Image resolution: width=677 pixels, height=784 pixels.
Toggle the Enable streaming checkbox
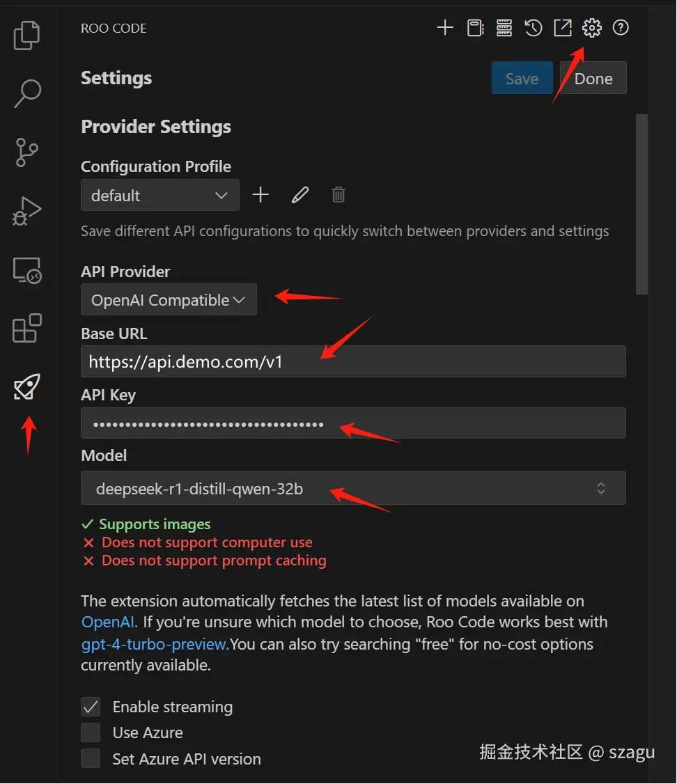(91, 707)
